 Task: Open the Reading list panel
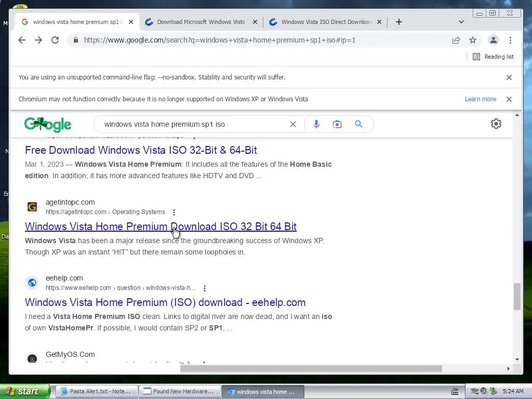(493, 57)
